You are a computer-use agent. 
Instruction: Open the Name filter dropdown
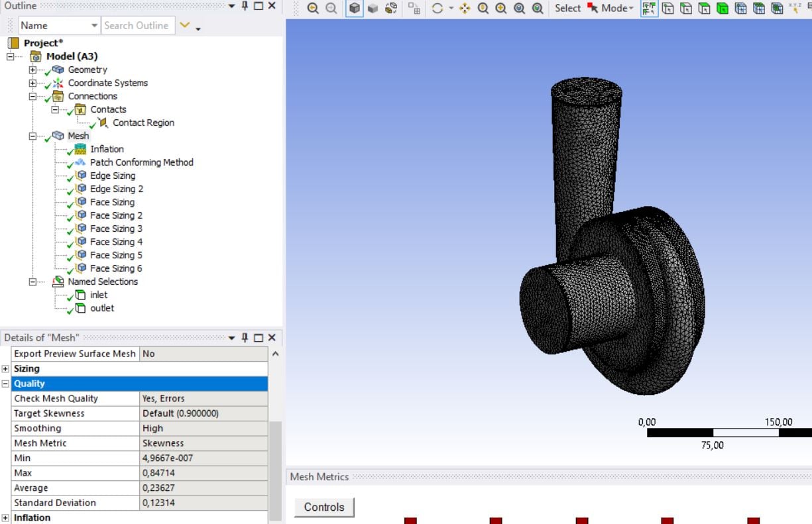coord(94,25)
